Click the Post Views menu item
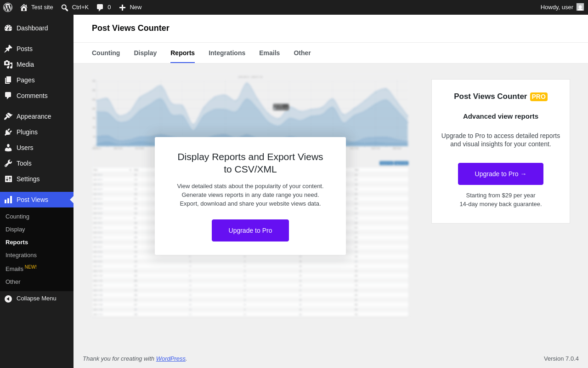 pos(37,200)
